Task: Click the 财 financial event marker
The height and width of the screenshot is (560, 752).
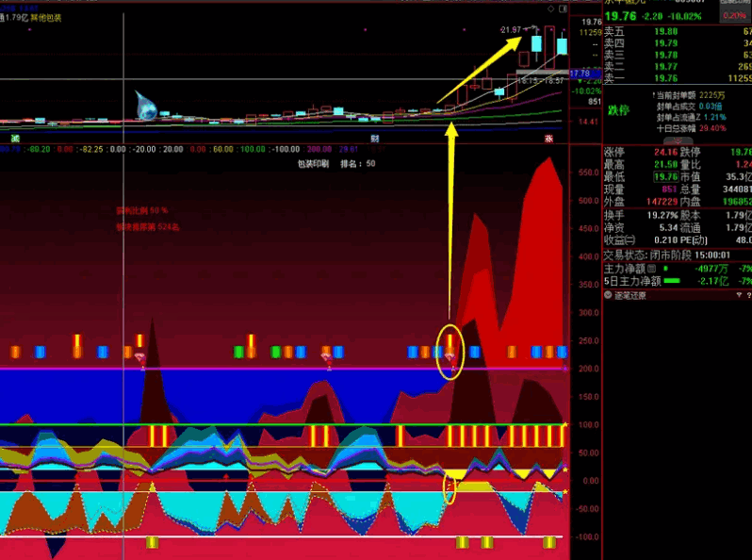Action: point(375,139)
